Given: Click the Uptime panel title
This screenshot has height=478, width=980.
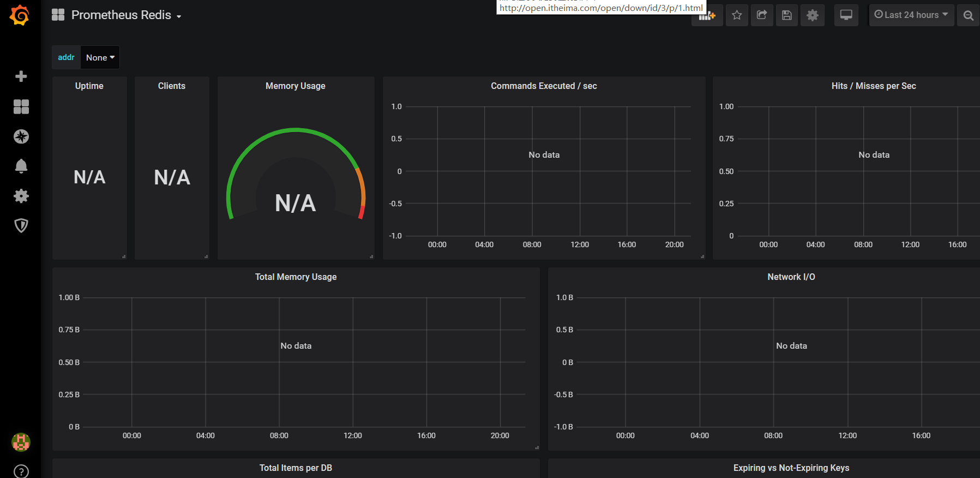Looking at the screenshot, I should (x=89, y=86).
